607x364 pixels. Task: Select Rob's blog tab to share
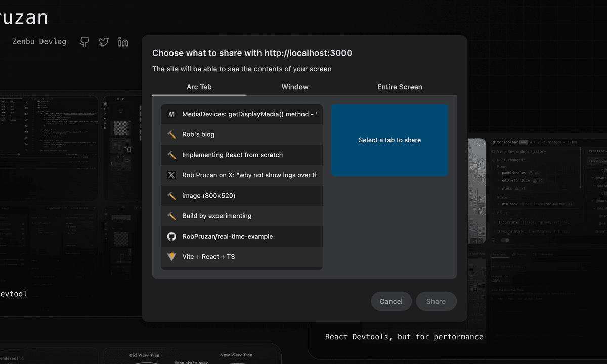[242, 134]
